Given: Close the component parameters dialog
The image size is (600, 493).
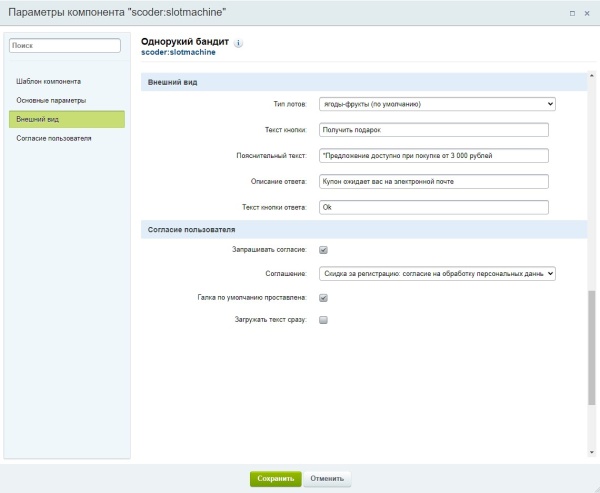Looking at the screenshot, I should (587, 13).
